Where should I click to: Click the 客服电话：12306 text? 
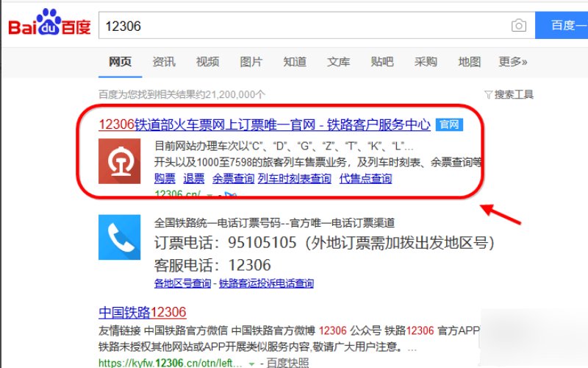coord(212,265)
